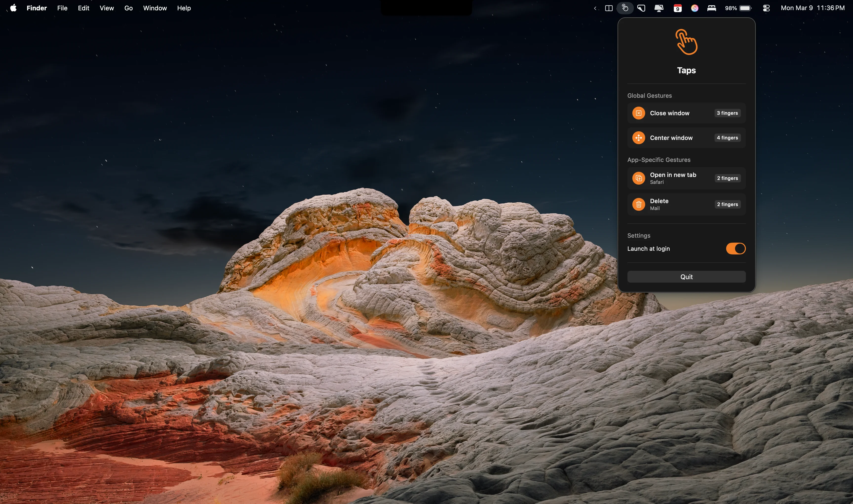The height and width of the screenshot is (504, 853).
Task: Click the orange trash icon for Delete
Action: click(x=638, y=204)
